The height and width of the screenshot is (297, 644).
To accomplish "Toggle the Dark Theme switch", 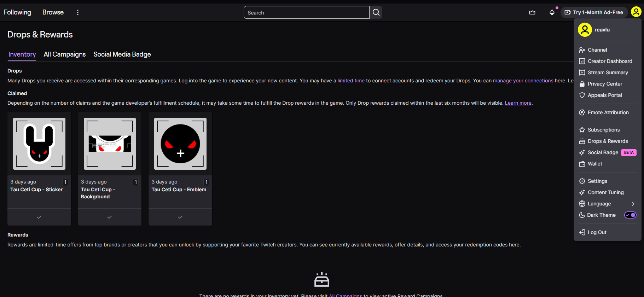I will (x=630, y=215).
